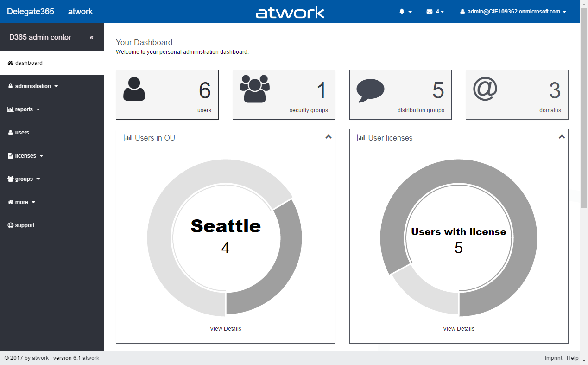The image size is (588, 365).
Task: Open the 1 security groups tile
Action: (x=284, y=95)
